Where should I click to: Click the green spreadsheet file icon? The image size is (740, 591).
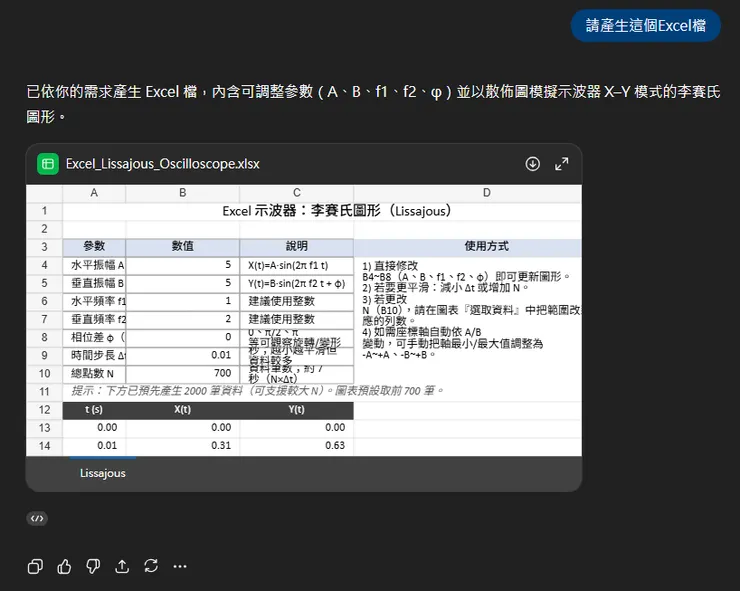pyautogui.click(x=48, y=164)
